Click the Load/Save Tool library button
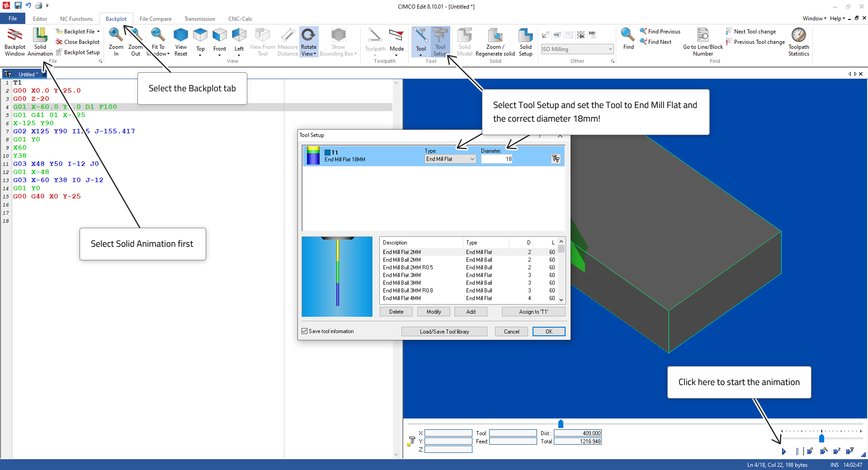 tap(444, 332)
